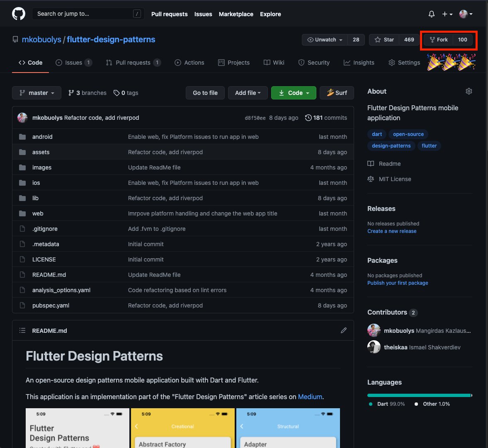The image size is (488, 448).
Task: Open the Medium link in README
Action: tap(310, 397)
